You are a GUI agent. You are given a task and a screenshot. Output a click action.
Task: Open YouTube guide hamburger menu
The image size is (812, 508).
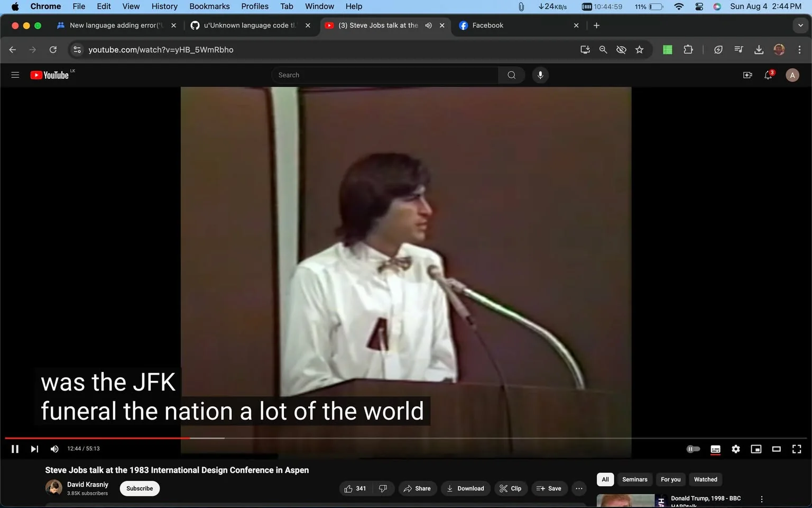point(15,75)
